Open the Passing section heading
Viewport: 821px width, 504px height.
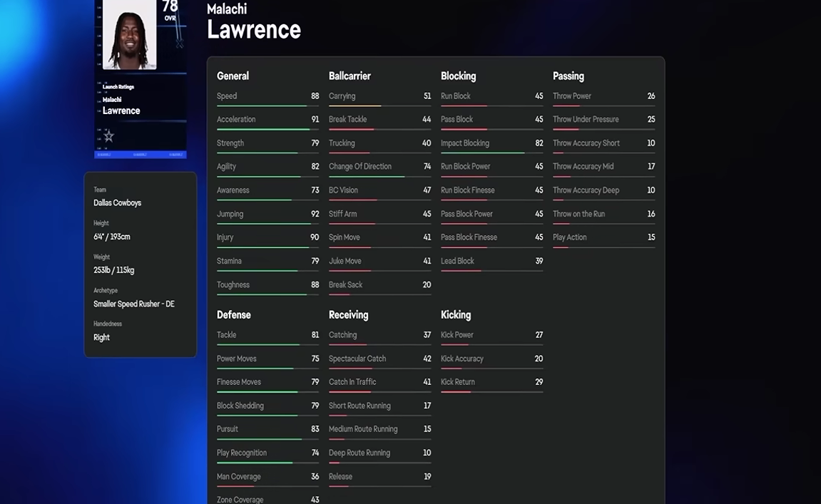tap(568, 76)
